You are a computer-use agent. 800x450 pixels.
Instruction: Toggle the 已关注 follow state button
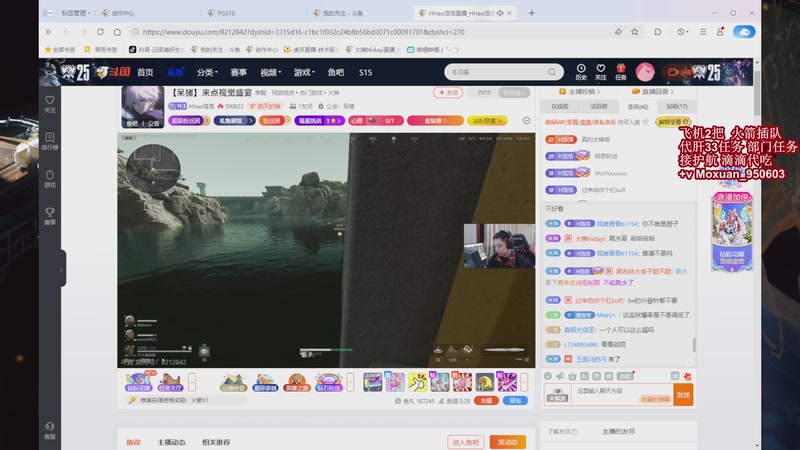coord(514,92)
